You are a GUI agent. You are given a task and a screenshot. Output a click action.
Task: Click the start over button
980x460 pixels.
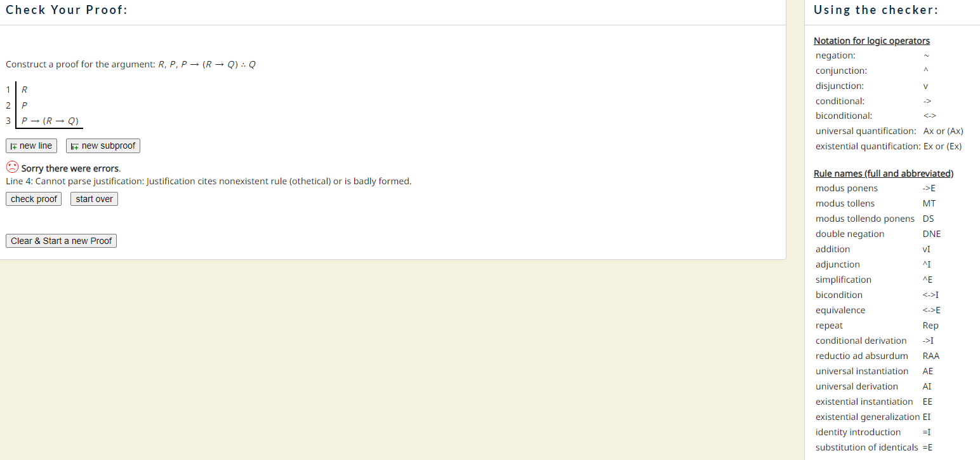94,199
